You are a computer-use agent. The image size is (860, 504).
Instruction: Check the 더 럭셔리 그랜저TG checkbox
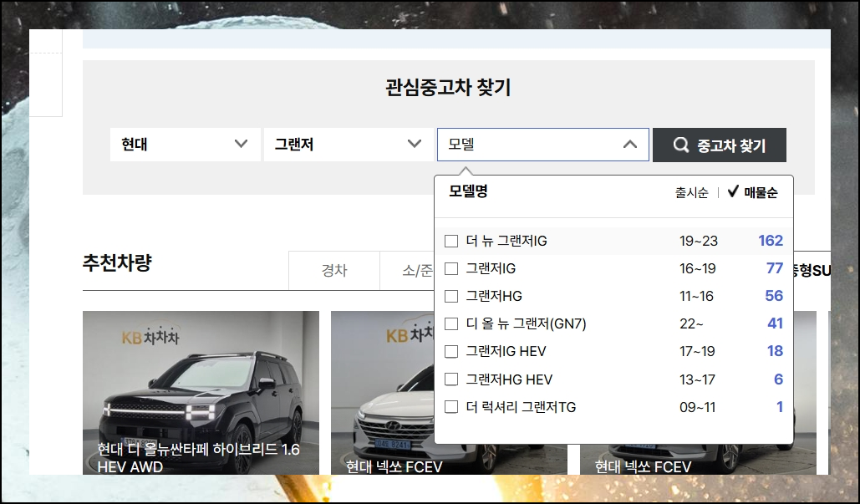tap(450, 407)
